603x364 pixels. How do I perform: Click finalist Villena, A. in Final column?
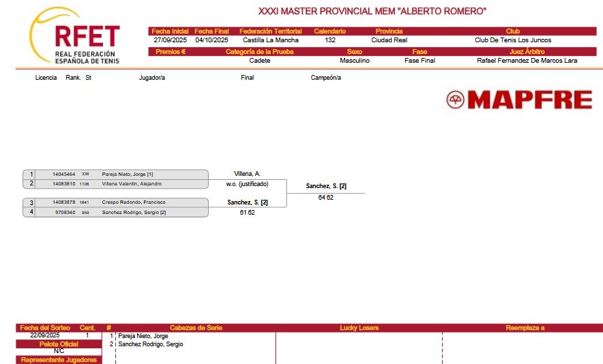247,174
